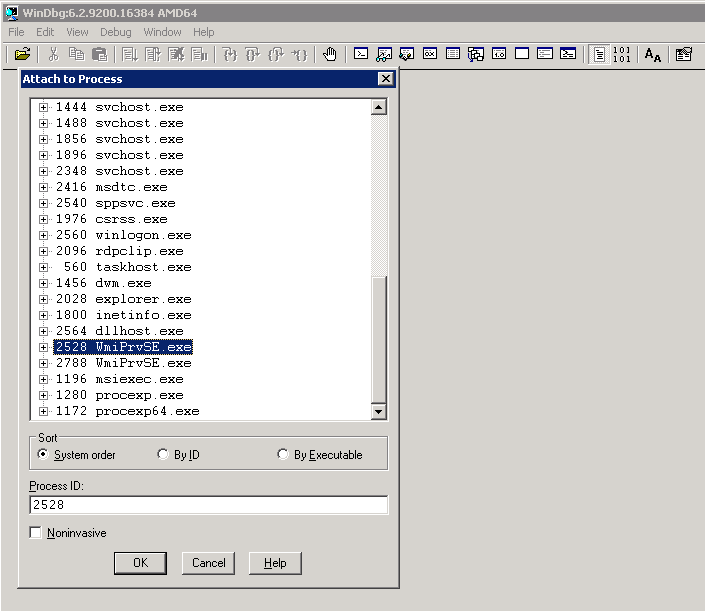Expand the 1976 csrss.exe node
This screenshot has width=705, height=611.
pyautogui.click(x=43, y=219)
